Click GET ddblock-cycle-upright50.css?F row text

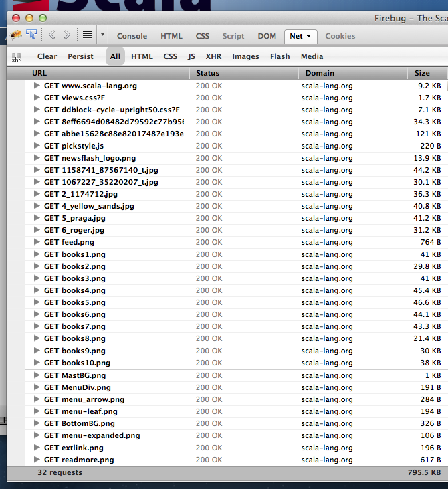[112, 110]
